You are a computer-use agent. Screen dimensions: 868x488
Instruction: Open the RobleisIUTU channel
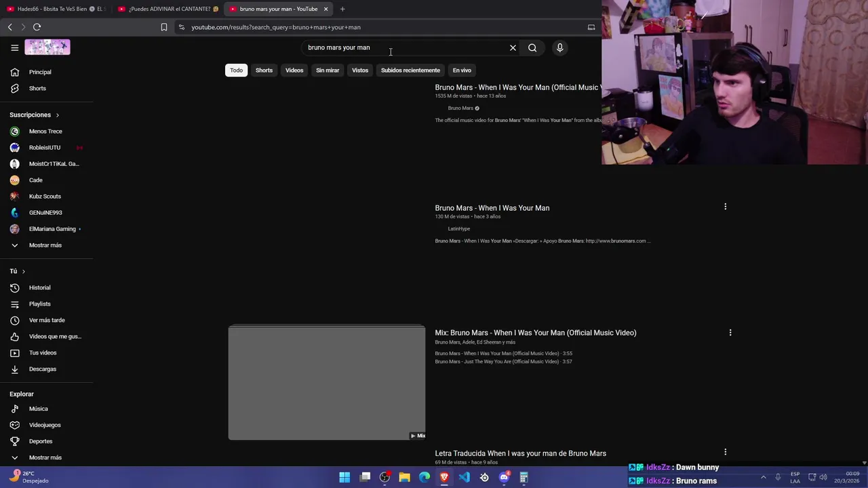pyautogui.click(x=46, y=147)
